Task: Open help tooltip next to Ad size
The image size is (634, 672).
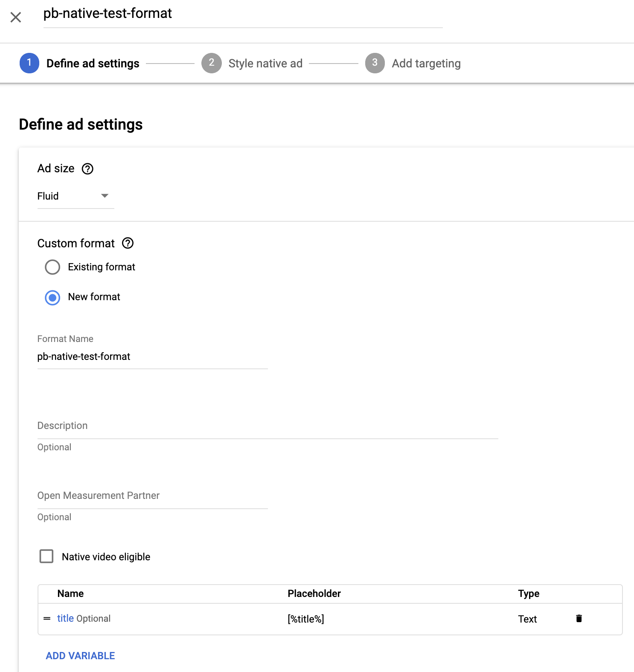Action: point(87,169)
